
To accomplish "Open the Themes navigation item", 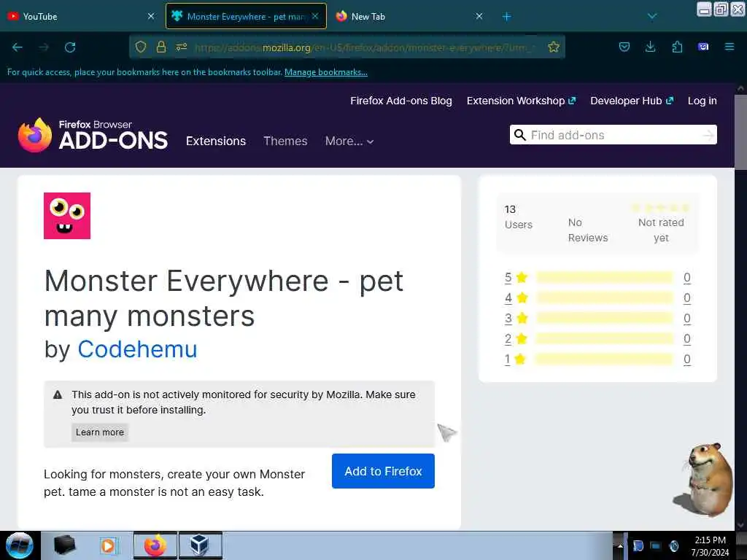I will click(285, 141).
